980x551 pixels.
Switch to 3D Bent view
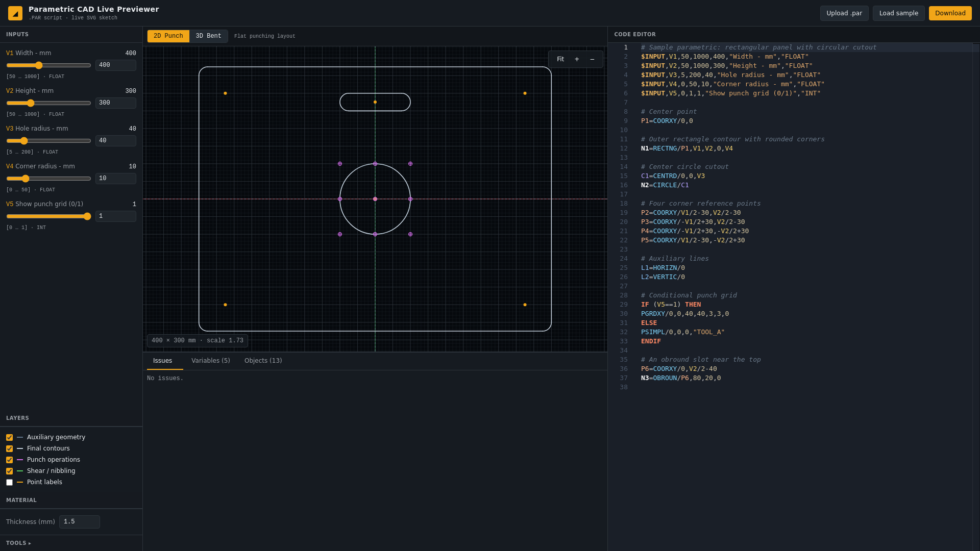[x=208, y=36]
